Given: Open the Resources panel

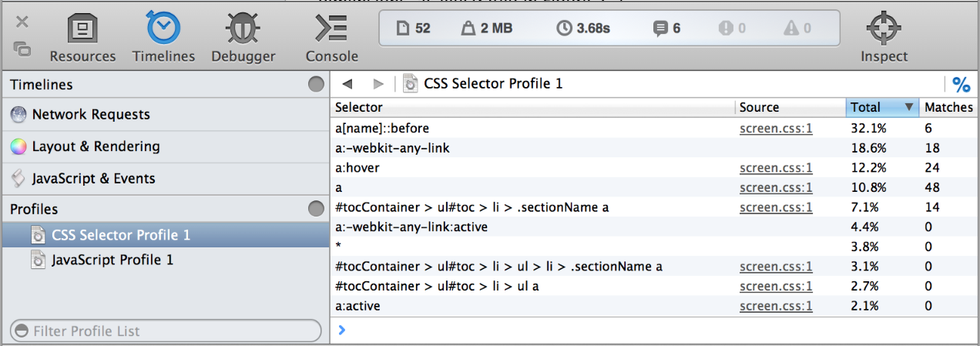Looking at the screenshot, I should click(82, 39).
